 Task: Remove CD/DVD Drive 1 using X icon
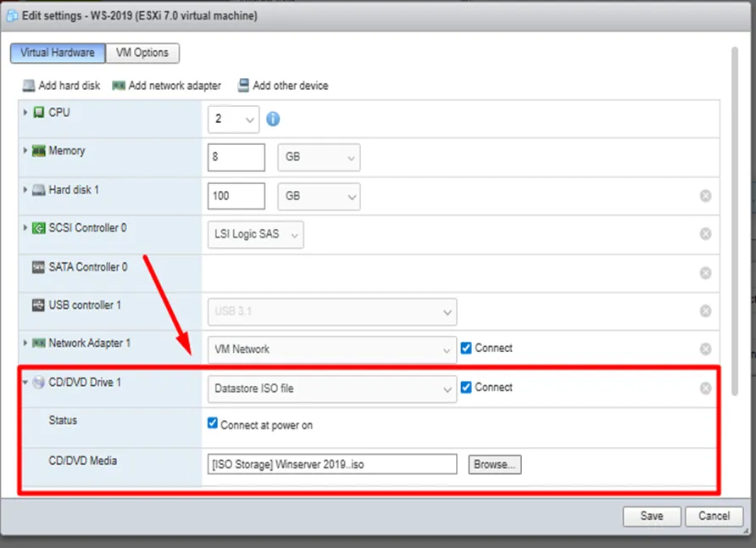click(x=705, y=389)
